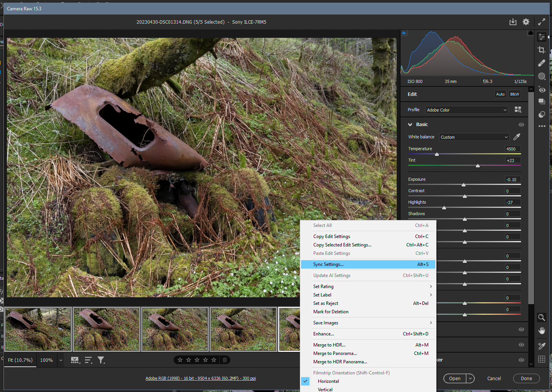
Task: Open the Custom white balance dropdown
Action: click(474, 137)
